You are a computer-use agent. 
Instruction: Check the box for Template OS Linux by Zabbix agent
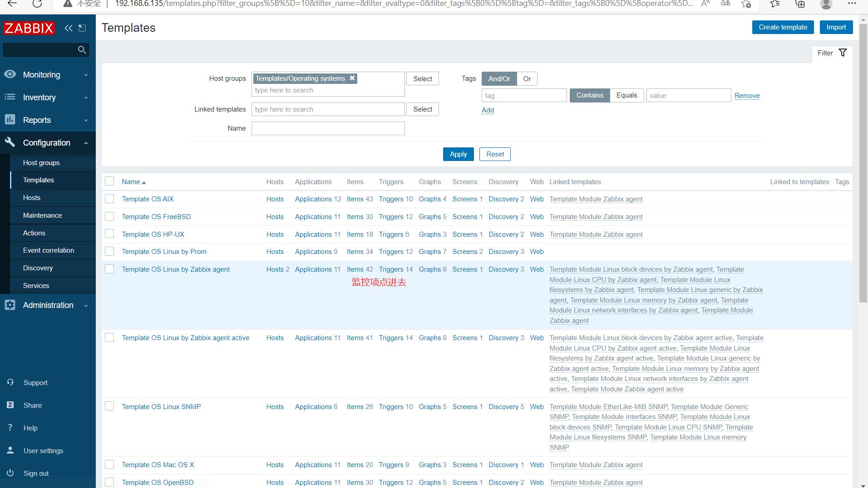[109, 269]
